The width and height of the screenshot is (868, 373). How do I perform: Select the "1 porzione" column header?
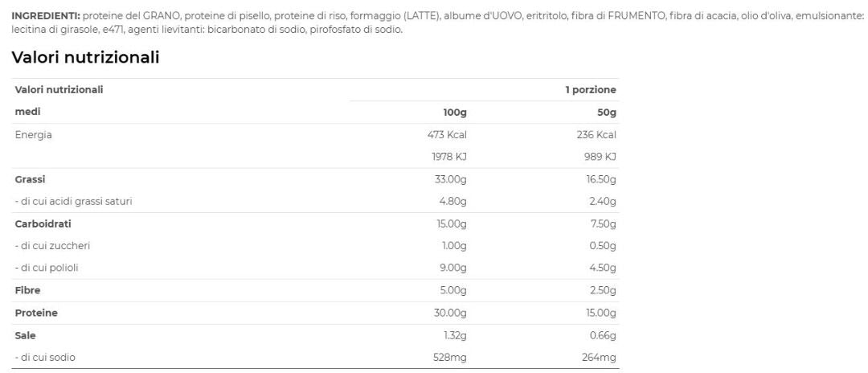click(590, 90)
